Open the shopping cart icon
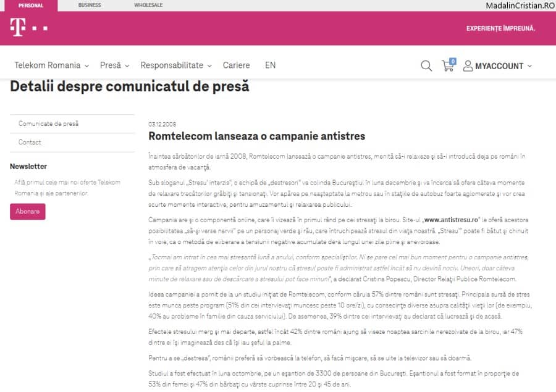The height and width of the screenshot is (392, 556). (x=447, y=66)
